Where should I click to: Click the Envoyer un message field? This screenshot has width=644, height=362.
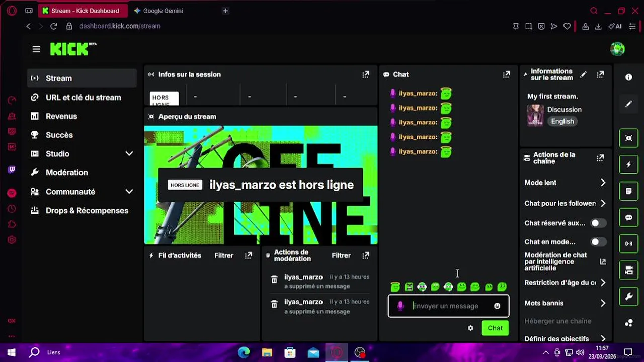[x=448, y=306]
